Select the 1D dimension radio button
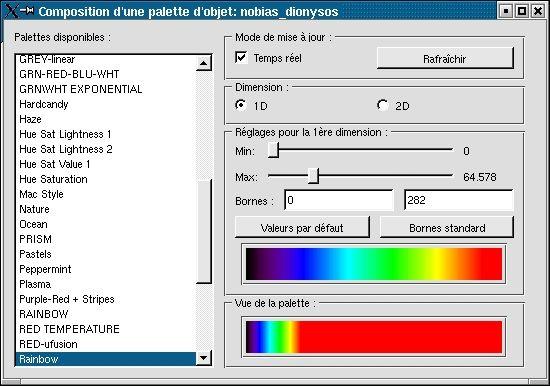This screenshot has width=550, height=386. (241, 105)
